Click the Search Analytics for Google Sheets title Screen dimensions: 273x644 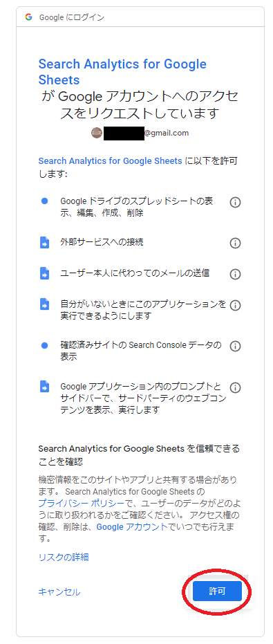coord(122,71)
